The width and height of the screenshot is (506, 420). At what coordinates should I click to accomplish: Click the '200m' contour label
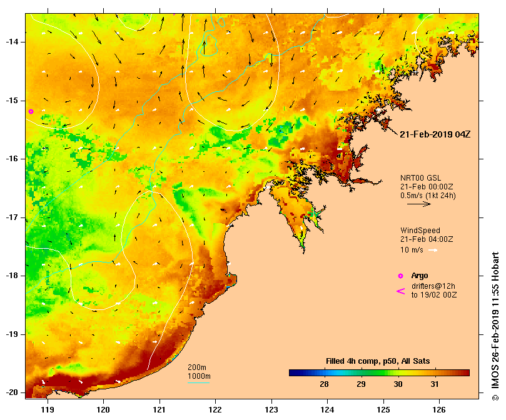click(197, 367)
